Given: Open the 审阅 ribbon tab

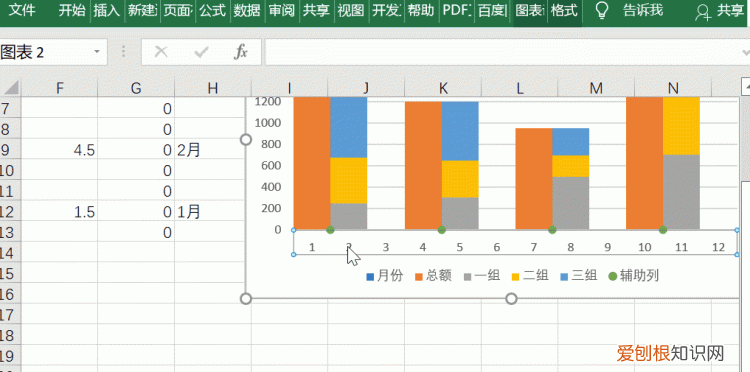Looking at the screenshot, I should 282,11.
